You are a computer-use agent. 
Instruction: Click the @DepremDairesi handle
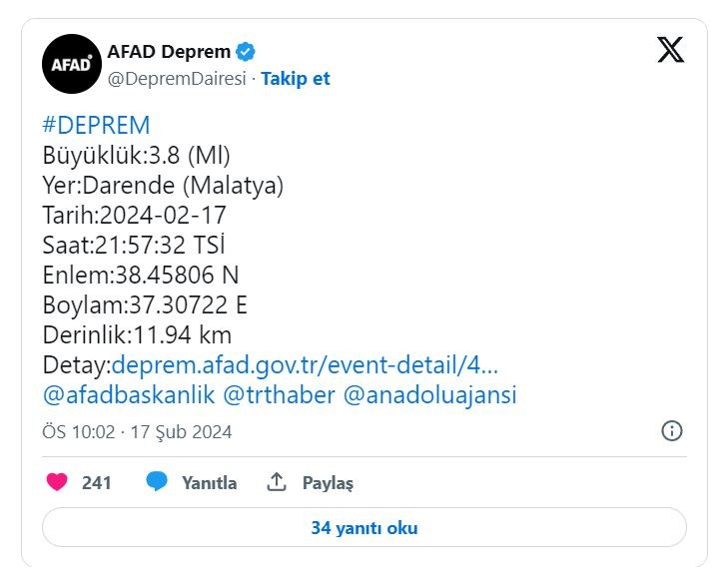(x=175, y=79)
